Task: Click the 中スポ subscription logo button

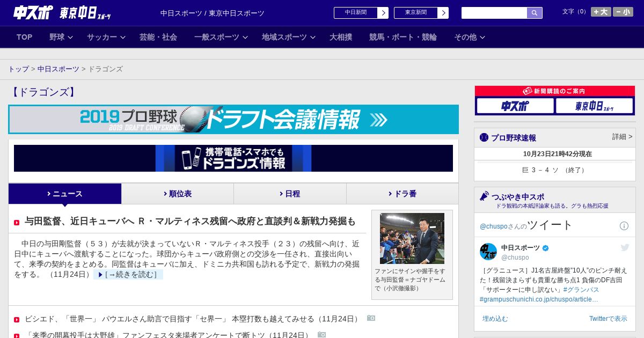Action: click(x=515, y=106)
